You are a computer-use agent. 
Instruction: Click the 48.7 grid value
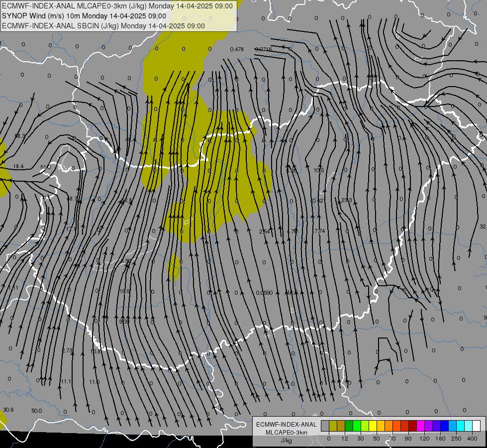(72, 199)
